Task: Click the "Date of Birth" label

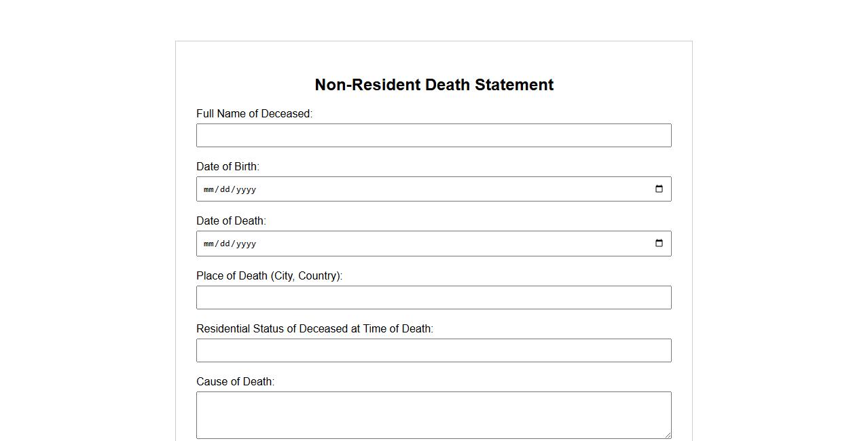Action: (228, 167)
